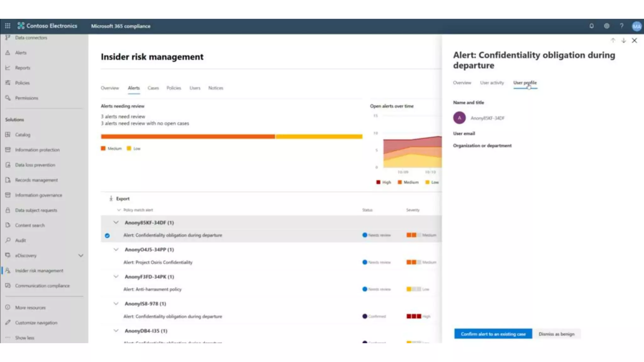Image resolution: width=644 pixels, height=362 pixels.
Task: Click the Export download icon
Action: 111,199
